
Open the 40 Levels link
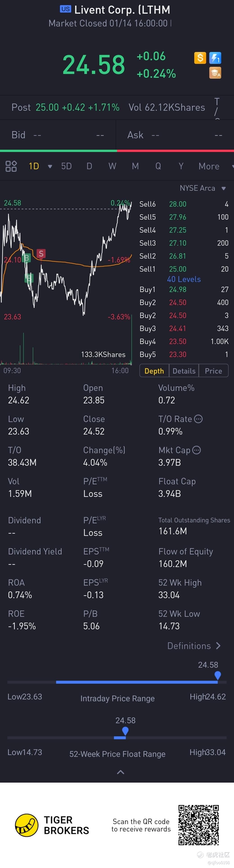pos(184,279)
